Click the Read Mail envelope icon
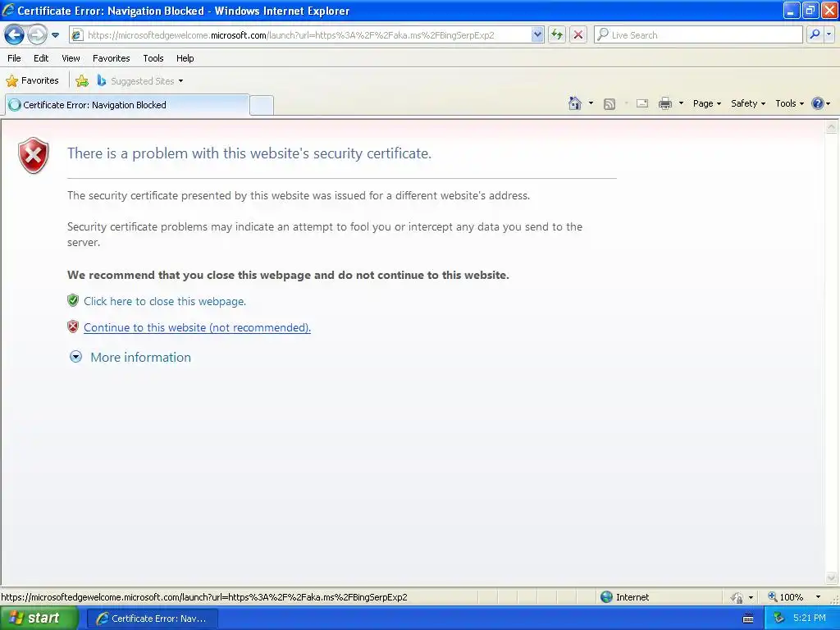 click(642, 103)
